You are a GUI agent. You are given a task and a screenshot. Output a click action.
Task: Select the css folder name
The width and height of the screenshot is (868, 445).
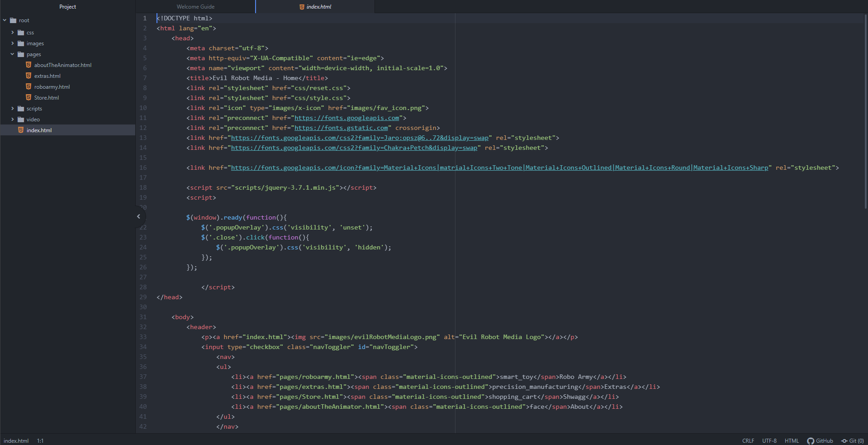[30, 33]
